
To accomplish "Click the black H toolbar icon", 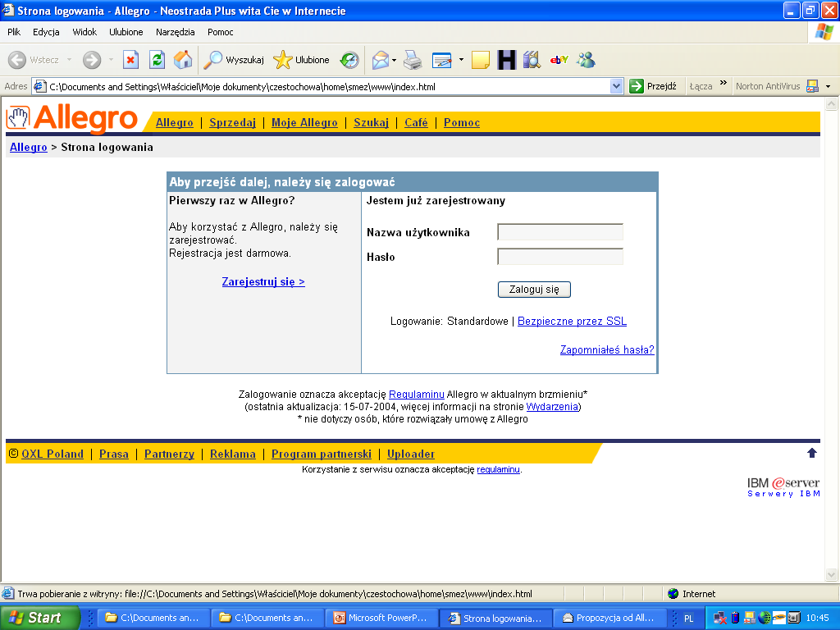I will (506, 60).
